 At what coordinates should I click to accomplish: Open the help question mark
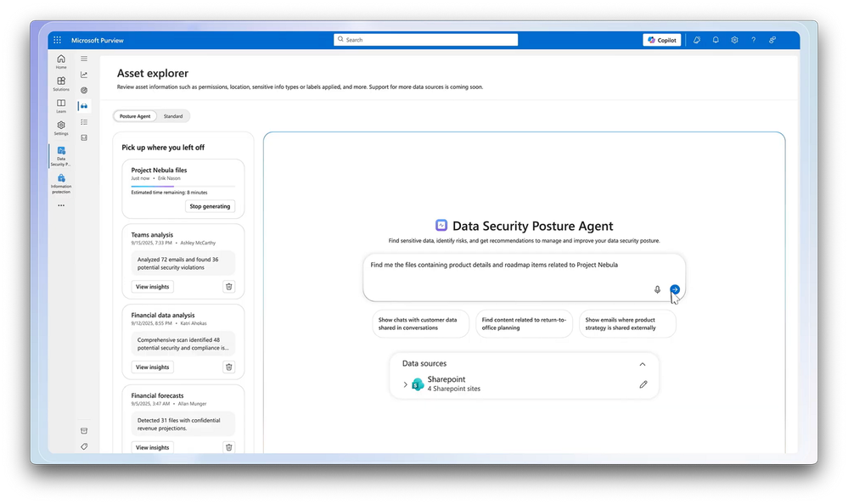point(754,40)
